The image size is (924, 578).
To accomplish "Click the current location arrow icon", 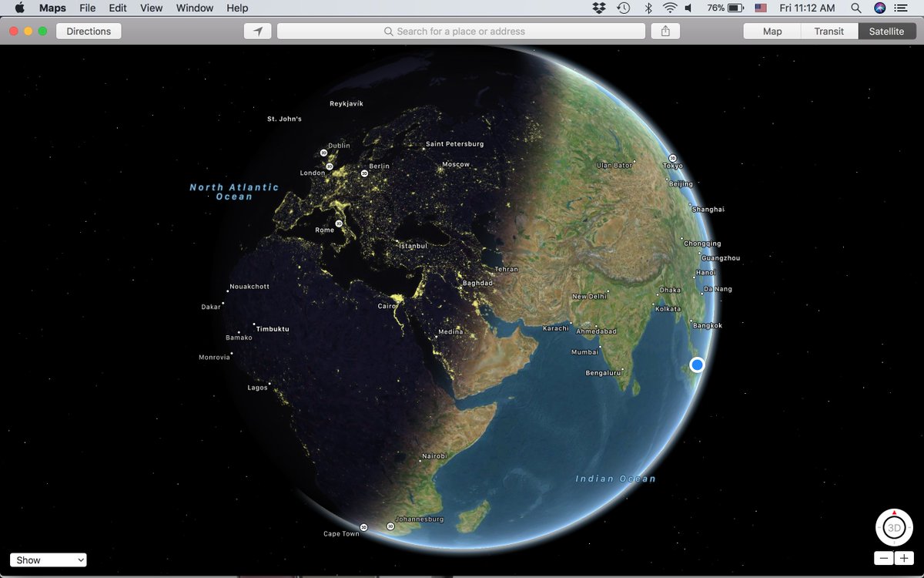I will (257, 31).
